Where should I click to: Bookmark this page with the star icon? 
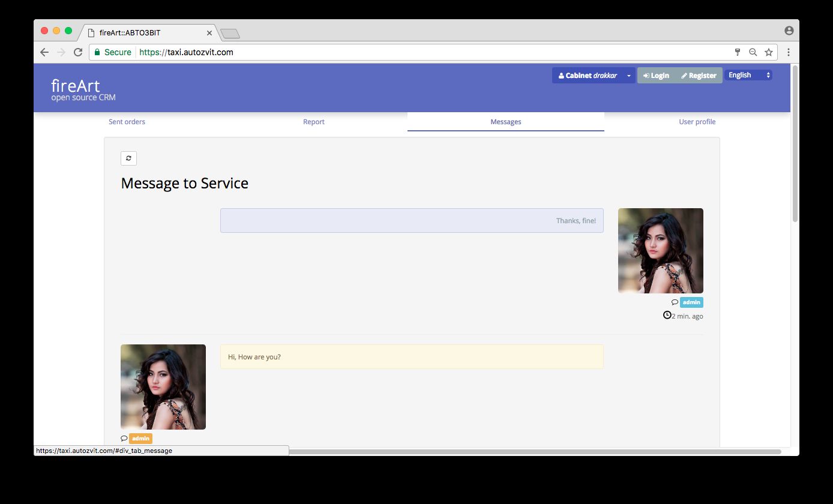coord(769,52)
